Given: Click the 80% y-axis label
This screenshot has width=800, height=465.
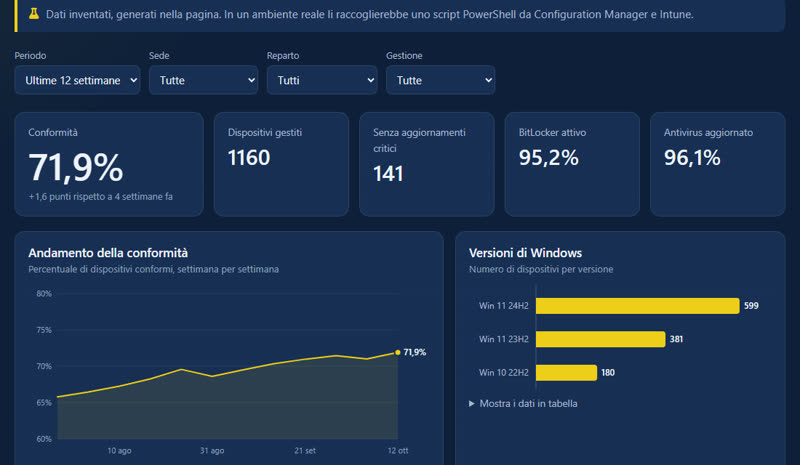Looking at the screenshot, I should point(44,293).
